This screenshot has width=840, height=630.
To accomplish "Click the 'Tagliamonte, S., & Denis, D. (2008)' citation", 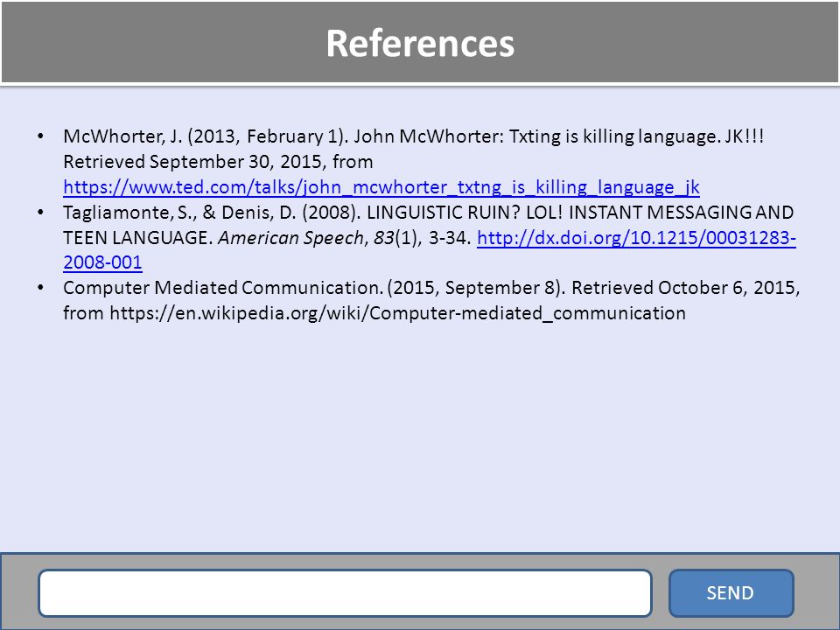I will pyautogui.click(x=212, y=212).
